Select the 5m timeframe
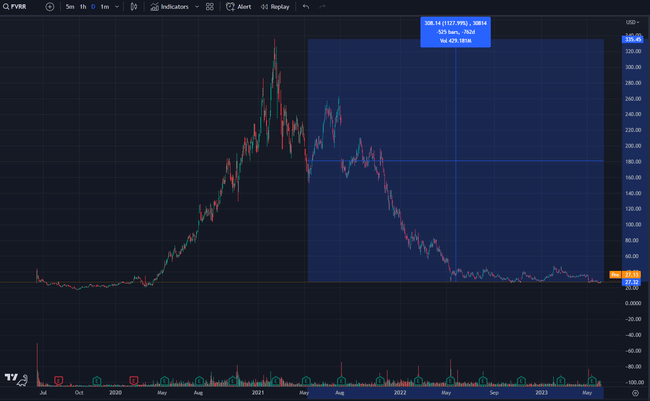 [x=69, y=6]
